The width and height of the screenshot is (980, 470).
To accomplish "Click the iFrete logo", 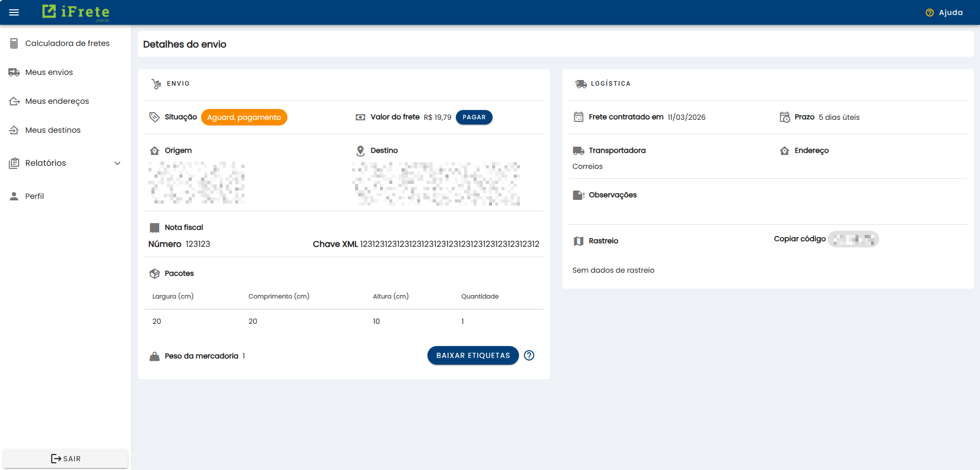I will pyautogui.click(x=75, y=12).
